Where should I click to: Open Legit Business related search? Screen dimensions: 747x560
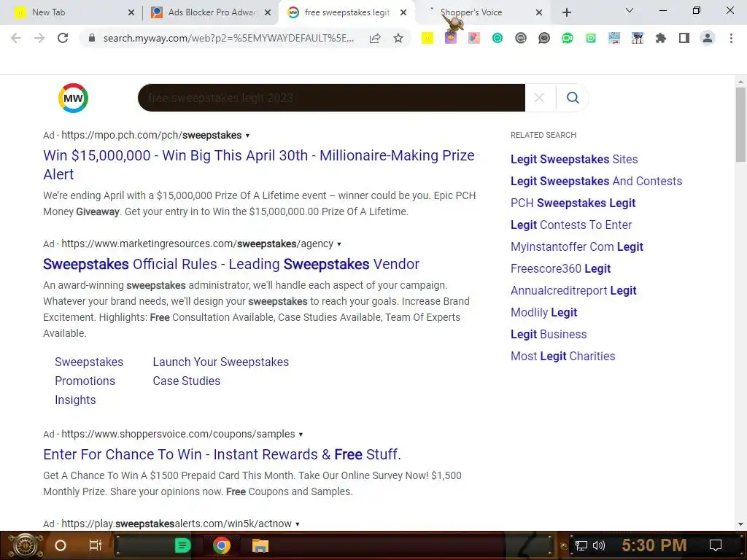point(549,334)
